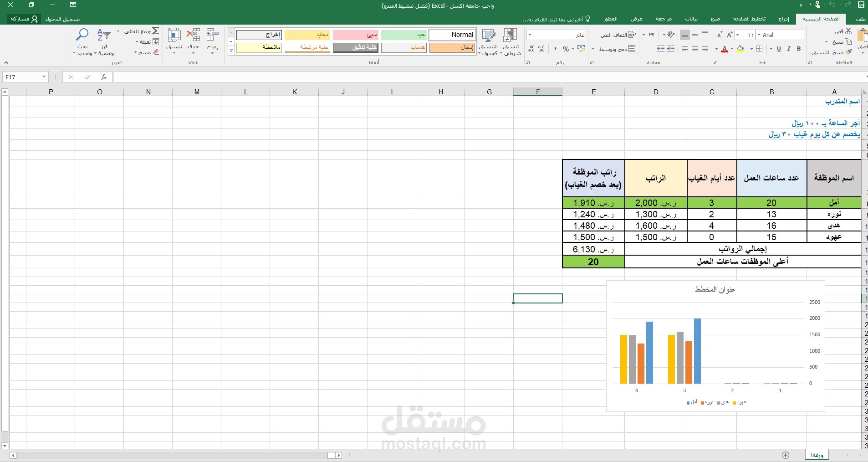Toggle align text left
868x462 pixels.
click(685, 49)
